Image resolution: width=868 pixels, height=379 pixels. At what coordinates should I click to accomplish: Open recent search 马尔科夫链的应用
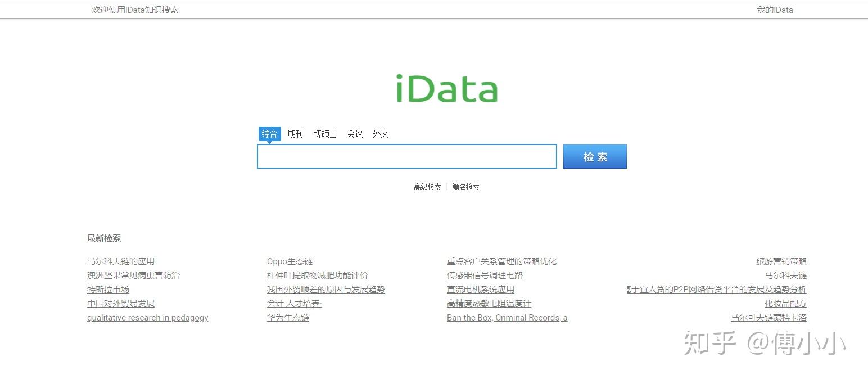tap(121, 261)
